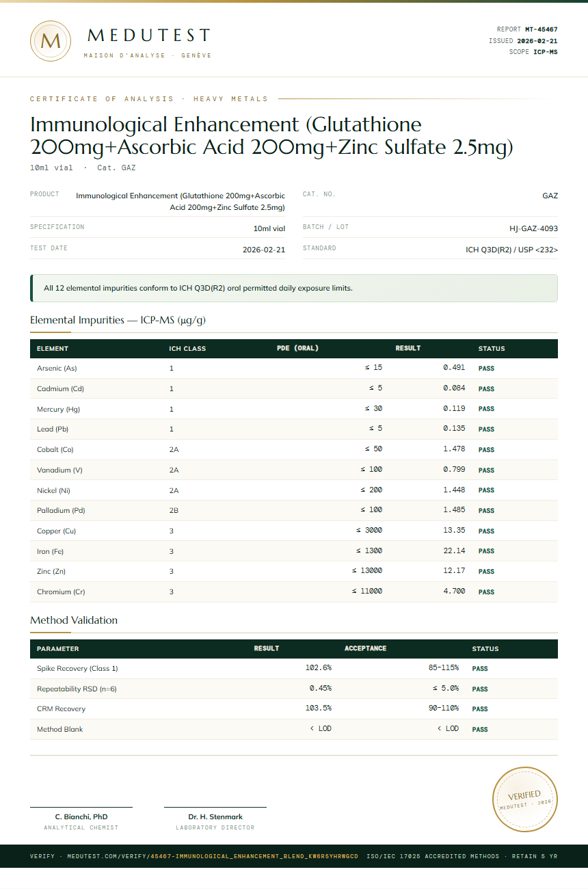Select the Vanadium (V) row label
The width and height of the screenshot is (588, 889).
click(59, 470)
